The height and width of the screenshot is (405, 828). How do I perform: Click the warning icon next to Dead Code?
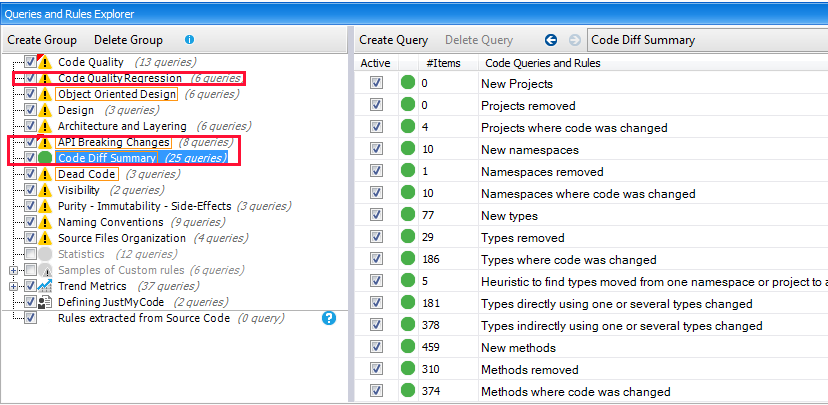click(x=45, y=174)
